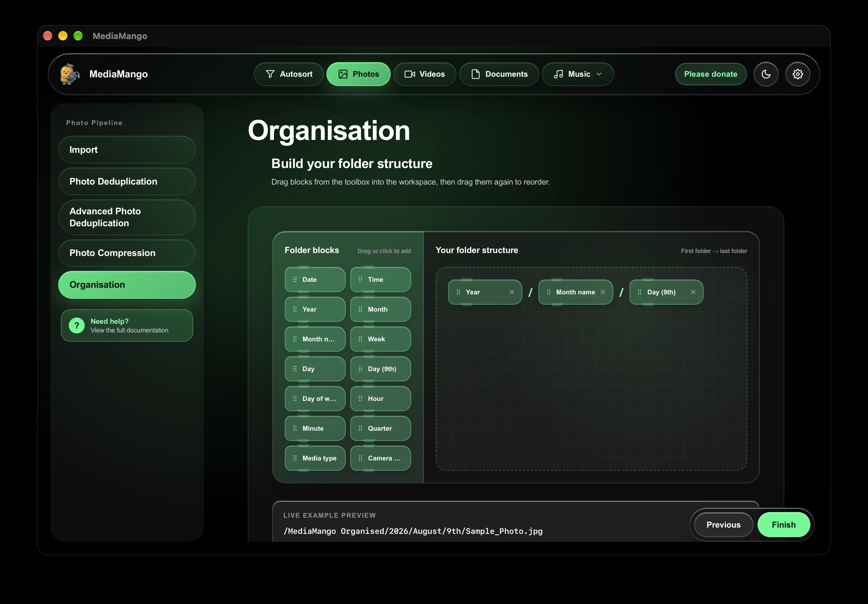This screenshot has height=604, width=868.
Task: Click the Autosort funnel icon
Action: (270, 74)
